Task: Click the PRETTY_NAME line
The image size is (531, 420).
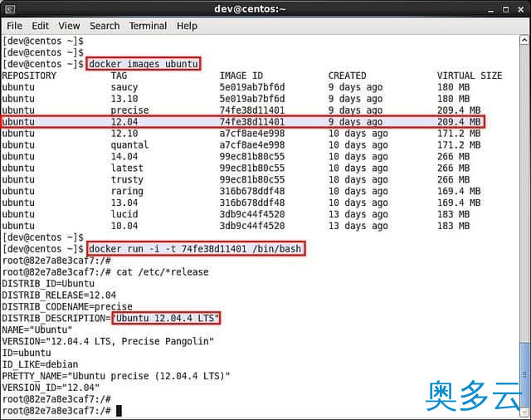Action: click(116, 376)
